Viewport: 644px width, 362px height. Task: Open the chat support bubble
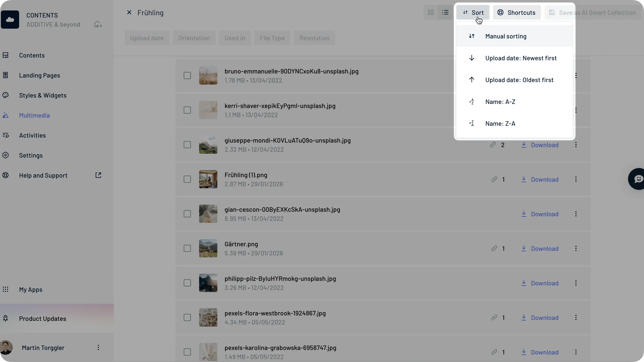pos(637,179)
